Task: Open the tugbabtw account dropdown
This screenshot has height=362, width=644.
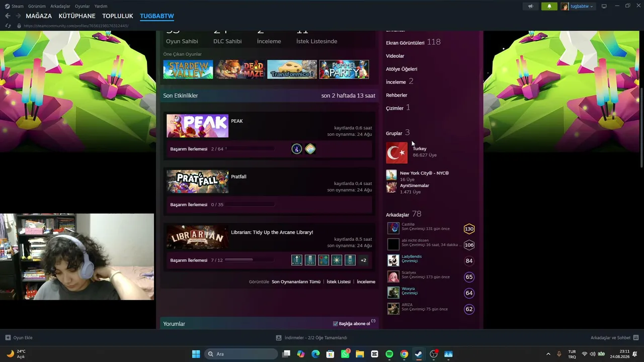Action: (x=578, y=7)
